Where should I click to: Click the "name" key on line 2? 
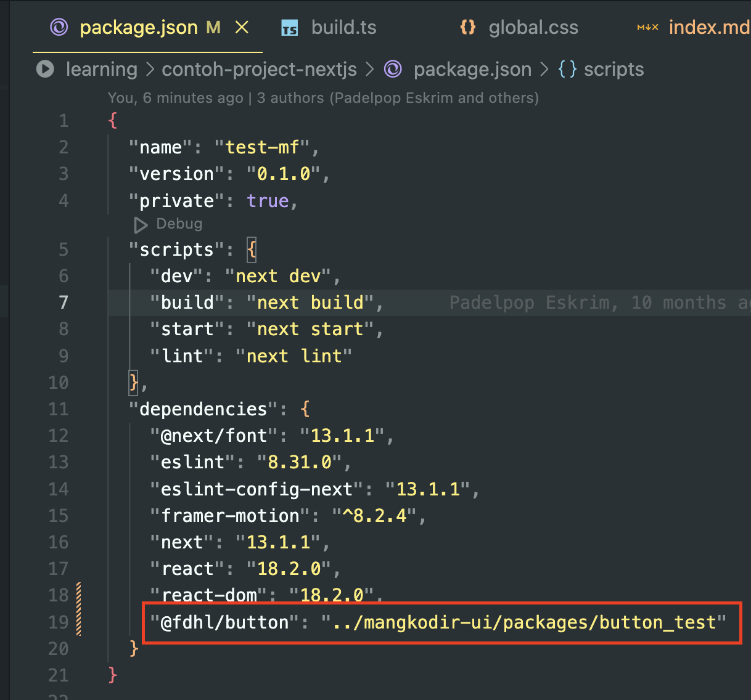[x=160, y=147]
